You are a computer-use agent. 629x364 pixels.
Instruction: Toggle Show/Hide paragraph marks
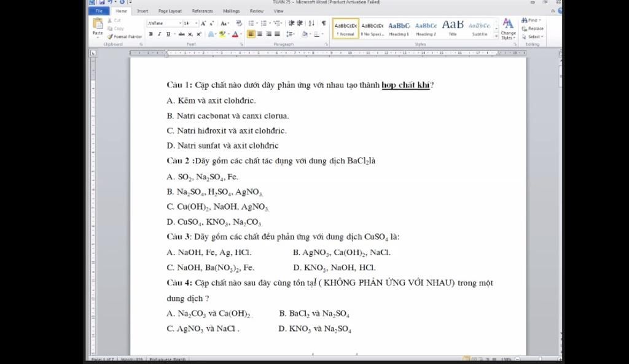coord(323,23)
